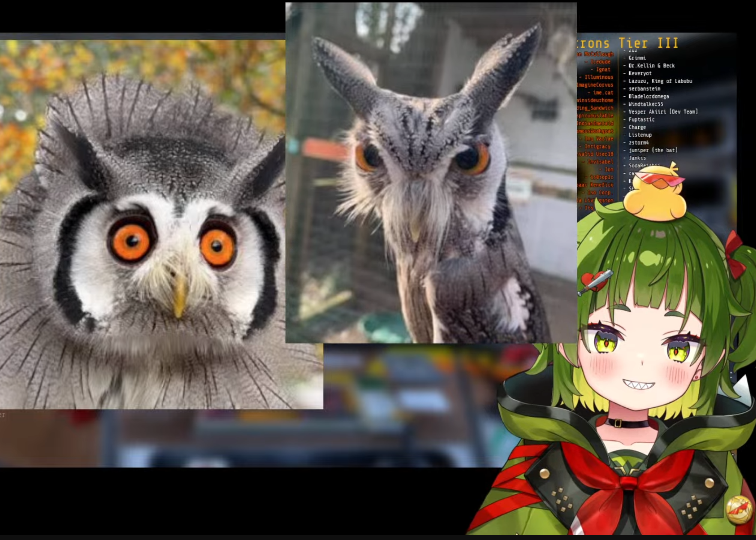Click the patron name 'Keveryot'
The image size is (756, 540).
[x=640, y=73]
